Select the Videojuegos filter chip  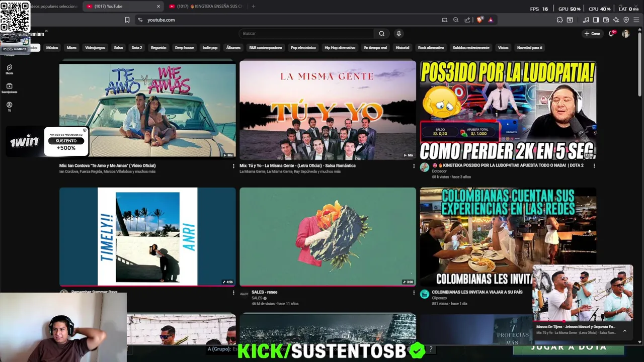(x=95, y=48)
